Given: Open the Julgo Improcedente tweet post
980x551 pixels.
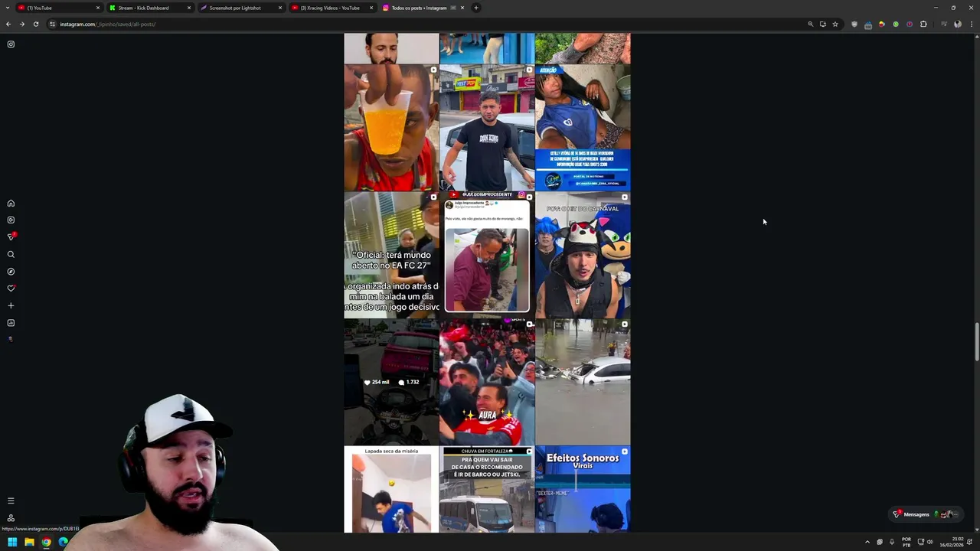Looking at the screenshot, I should 487,255.
